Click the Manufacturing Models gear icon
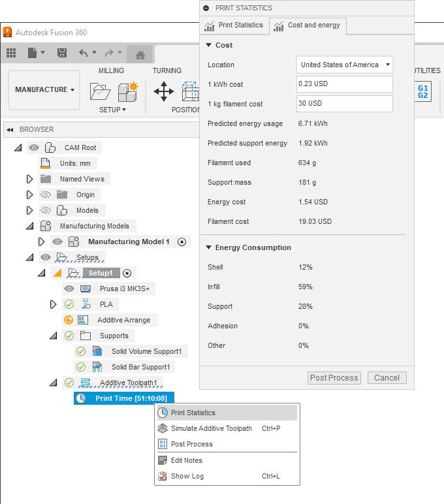This screenshot has height=504, width=444. click(46, 226)
